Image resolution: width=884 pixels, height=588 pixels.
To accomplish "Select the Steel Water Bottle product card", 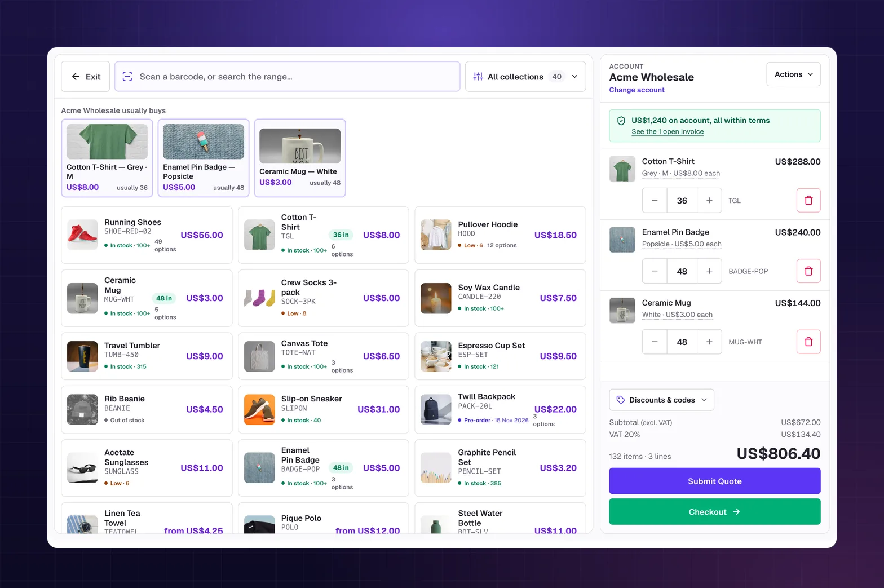I will pos(500,518).
